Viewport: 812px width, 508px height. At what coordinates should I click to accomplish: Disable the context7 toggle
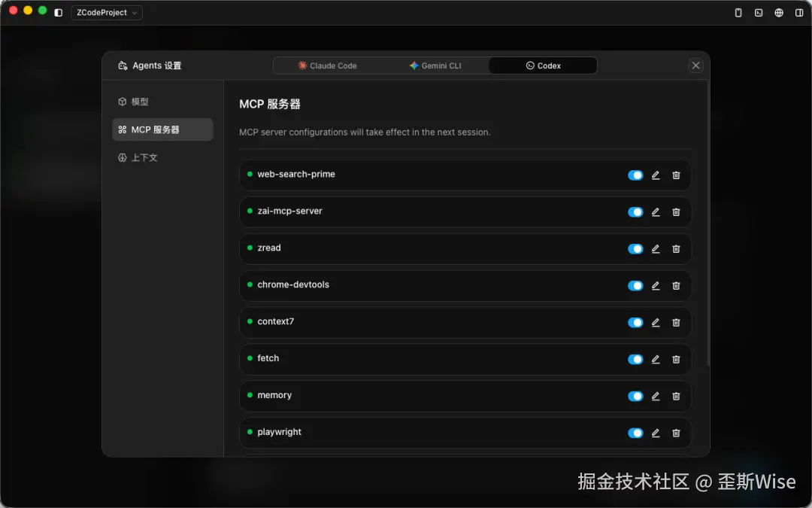[635, 322]
